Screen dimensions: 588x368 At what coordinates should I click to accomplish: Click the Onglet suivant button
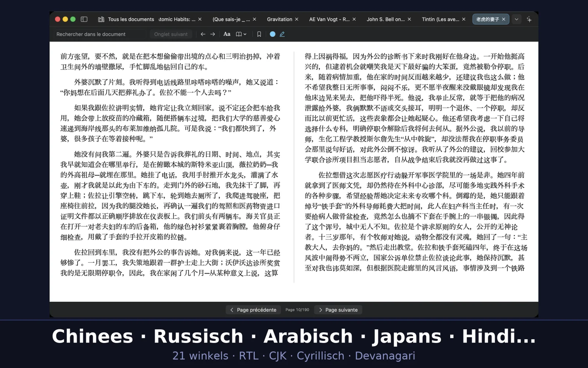pyautogui.click(x=171, y=34)
